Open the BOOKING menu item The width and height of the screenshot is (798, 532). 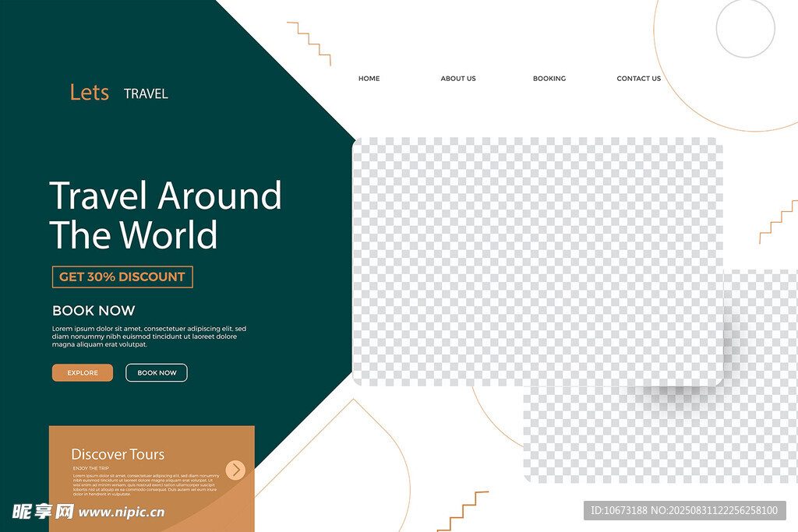pos(549,79)
